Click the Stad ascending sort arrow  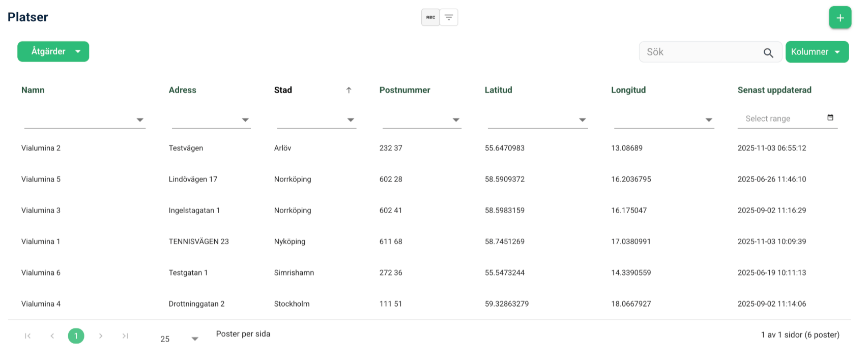click(x=349, y=90)
